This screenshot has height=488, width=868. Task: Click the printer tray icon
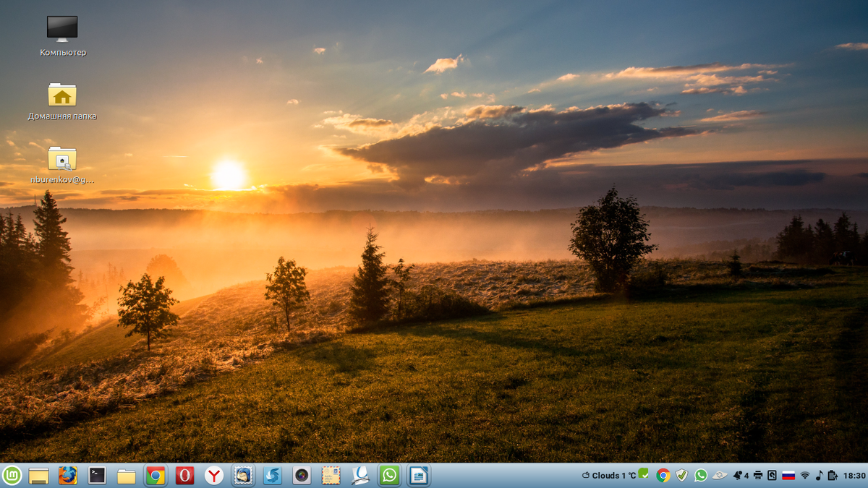(x=757, y=475)
